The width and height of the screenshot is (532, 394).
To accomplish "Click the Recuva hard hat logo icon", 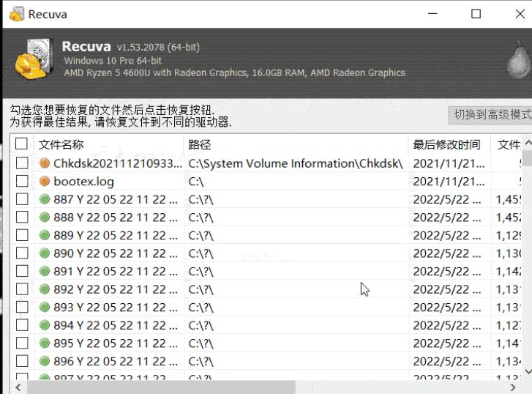I will (x=33, y=59).
